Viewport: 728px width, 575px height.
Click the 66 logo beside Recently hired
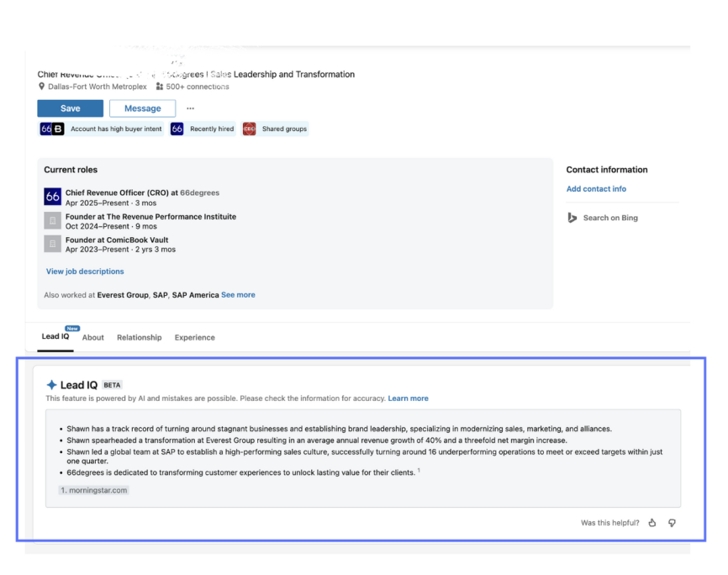point(177,129)
